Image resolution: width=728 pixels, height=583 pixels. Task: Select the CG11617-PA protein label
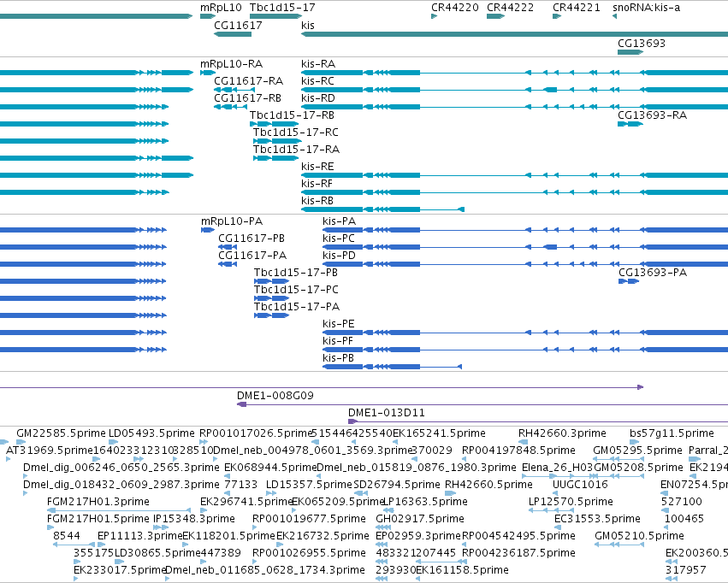[x=252, y=255]
